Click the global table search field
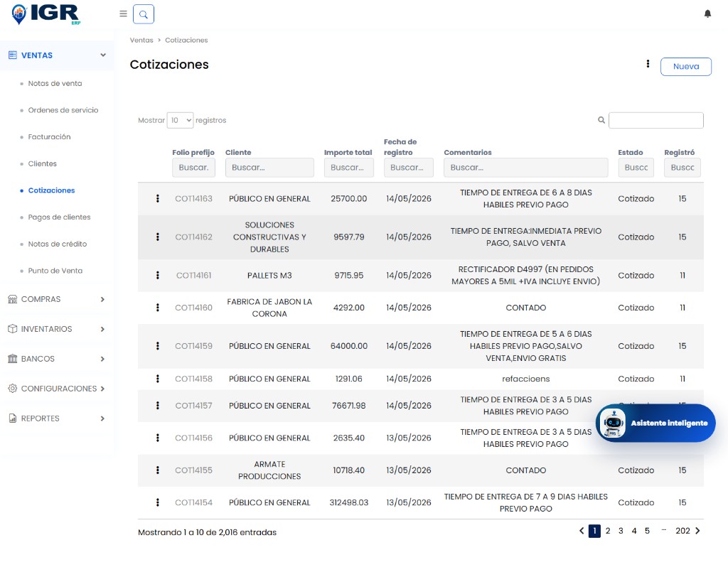 656,120
